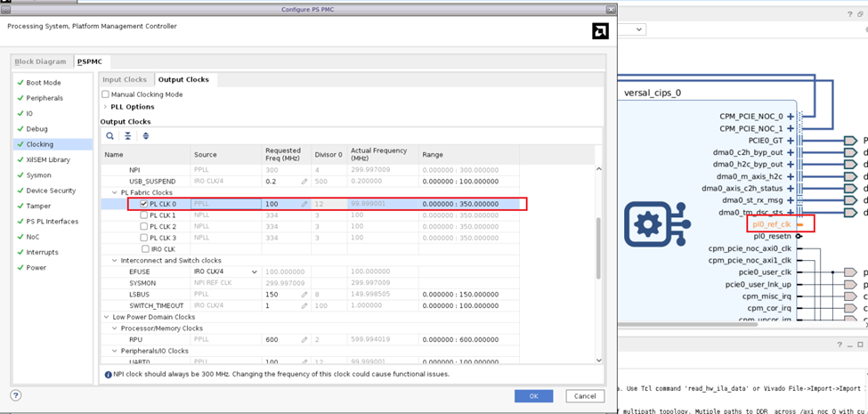The image size is (868, 414).
Task: Click the collapse all icon in Output Clocks
Action: point(128,136)
